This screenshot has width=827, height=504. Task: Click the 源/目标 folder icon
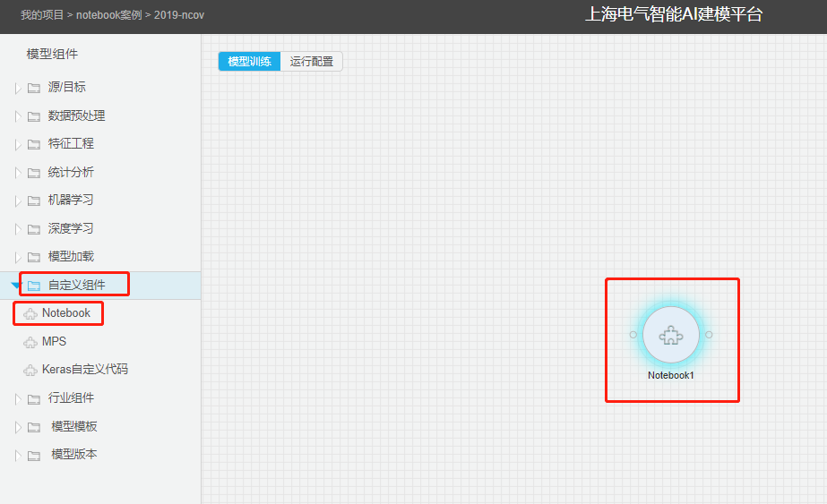(x=34, y=88)
